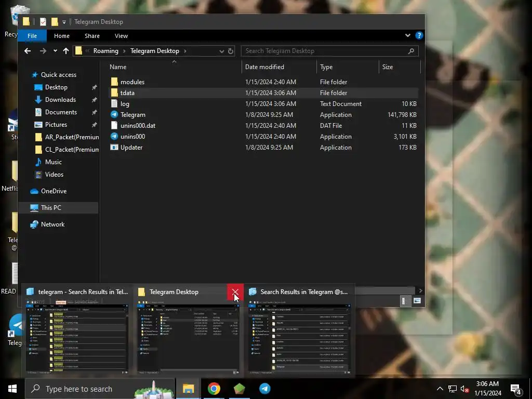
Task: Click the blue Help question mark icon
Action: (419, 35)
